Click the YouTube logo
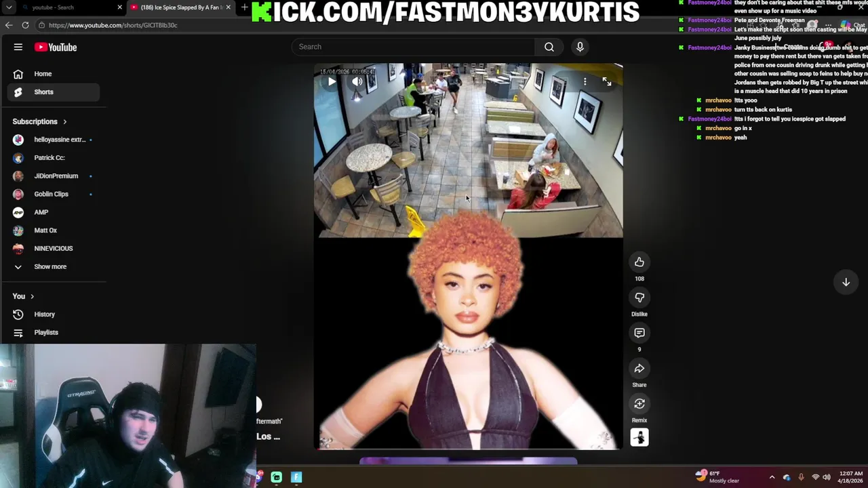This screenshot has width=868, height=488. pos(56,47)
